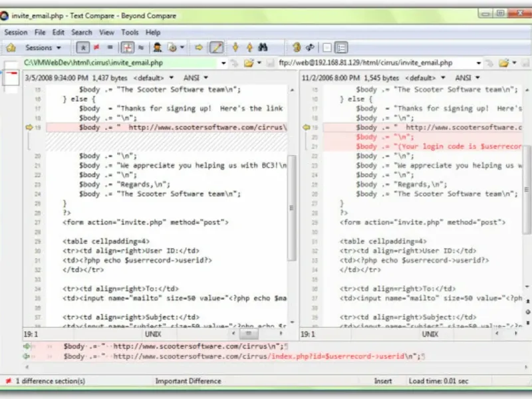
Task: Click green arrow beside first line-detail row
Action: coord(27,346)
